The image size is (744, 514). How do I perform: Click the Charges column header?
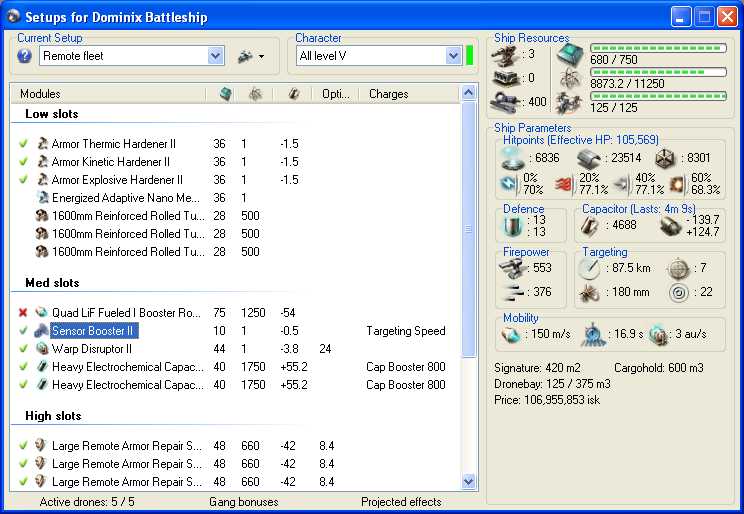pos(388,94)
